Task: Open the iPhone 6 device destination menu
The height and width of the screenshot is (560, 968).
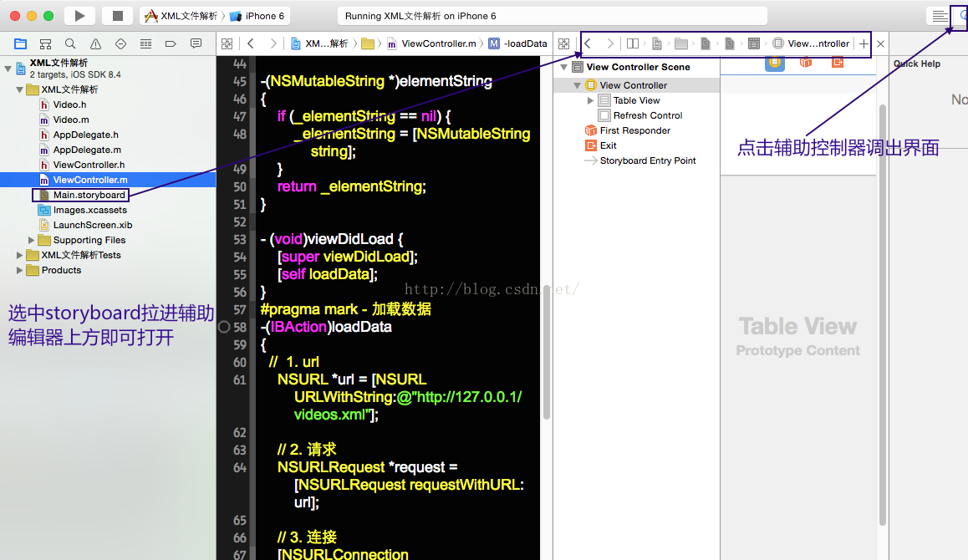Action: 257,16
